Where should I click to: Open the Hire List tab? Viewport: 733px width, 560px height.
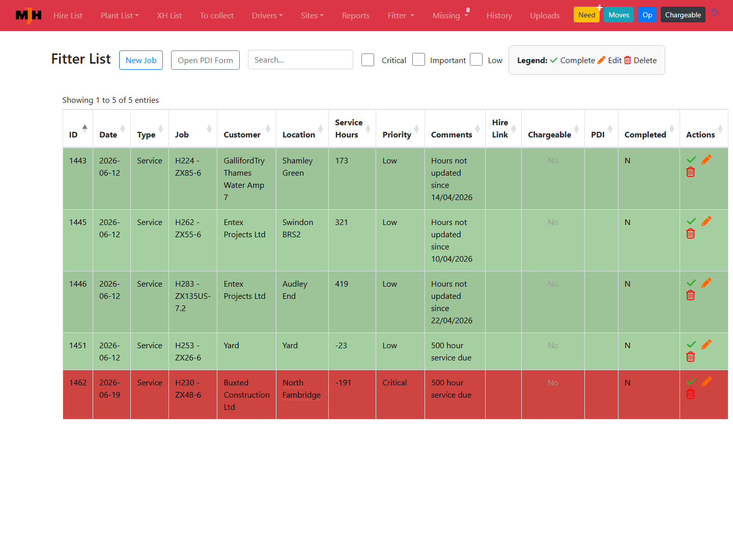click(x=68, y=16)
